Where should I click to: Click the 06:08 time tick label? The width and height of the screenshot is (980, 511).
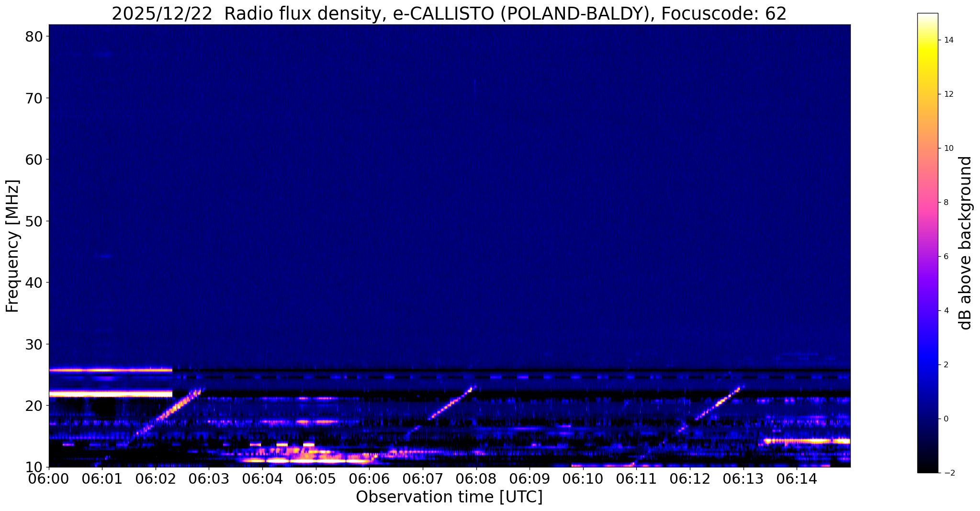(476, 478)
